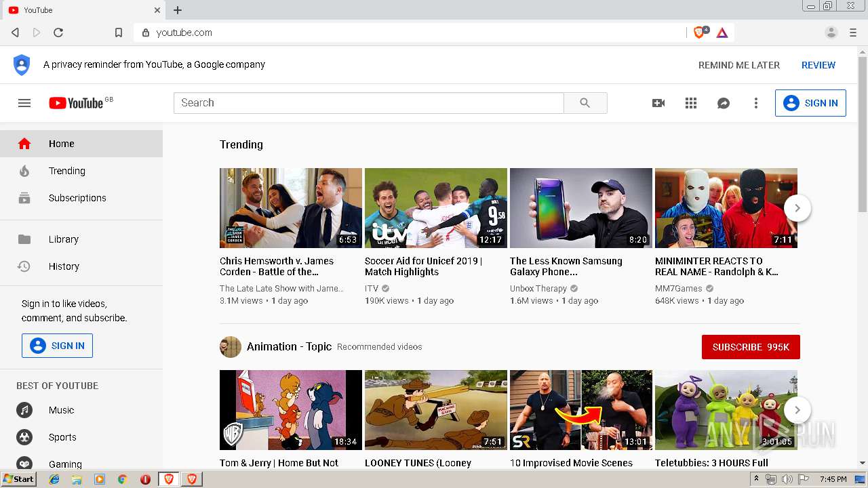This screenshot has height=488, width=868.
Task: Open Tom & Jerry video thumbnail
Action: (291, 410)
